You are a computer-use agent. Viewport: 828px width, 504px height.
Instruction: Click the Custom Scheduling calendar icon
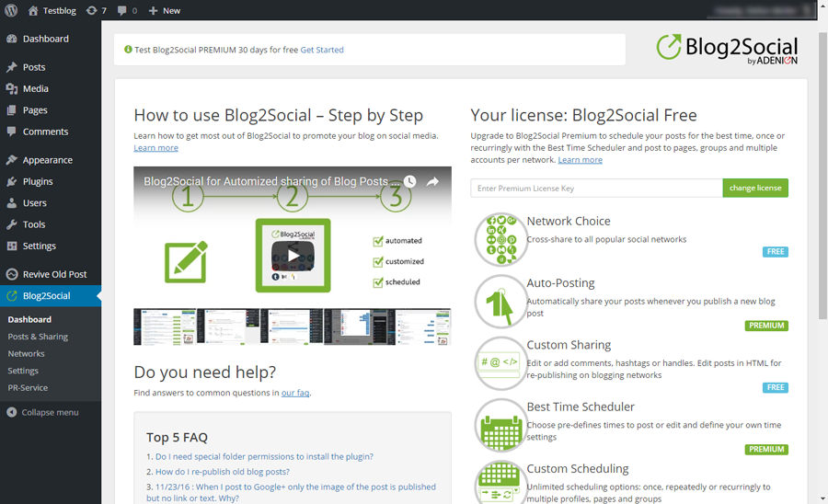pos(500,482)
